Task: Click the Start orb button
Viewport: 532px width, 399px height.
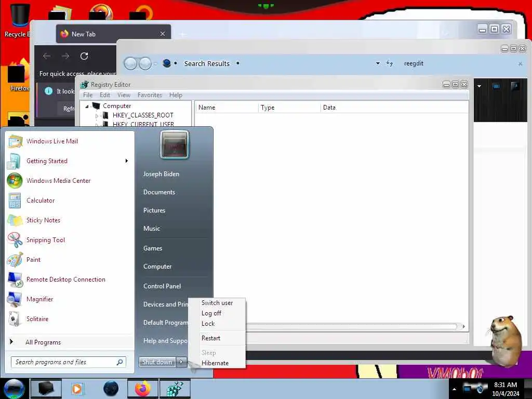Action: [x=14, y=389]
